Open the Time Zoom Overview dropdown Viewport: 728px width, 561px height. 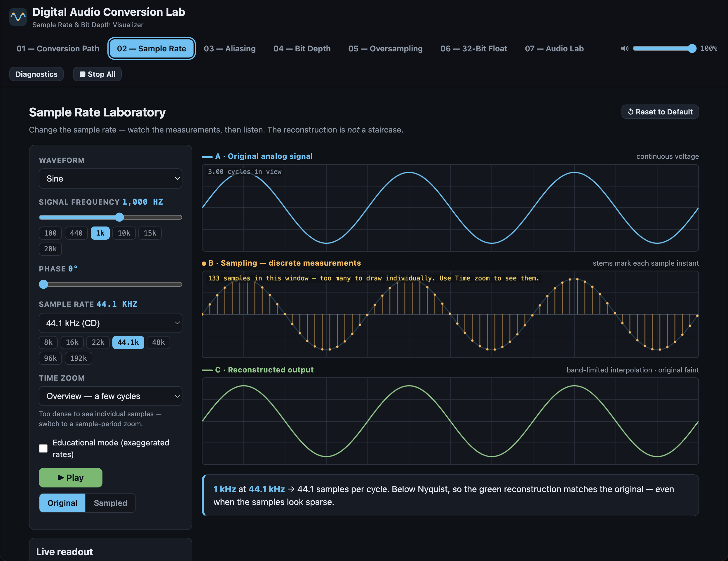point(110,396)
